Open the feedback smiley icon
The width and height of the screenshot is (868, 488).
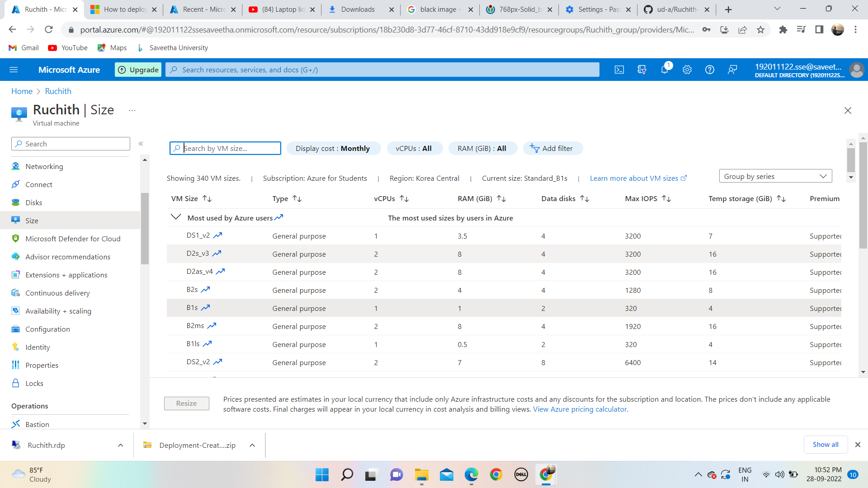[x=732, y=70]
